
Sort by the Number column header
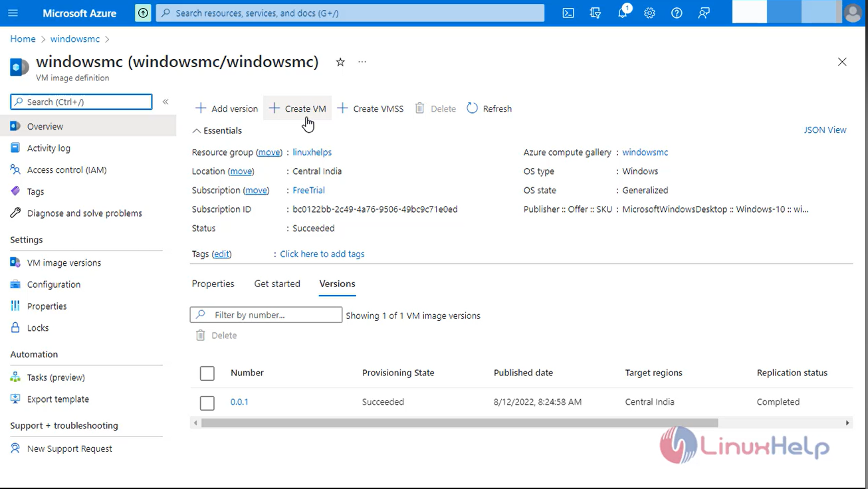click(247, 373)
